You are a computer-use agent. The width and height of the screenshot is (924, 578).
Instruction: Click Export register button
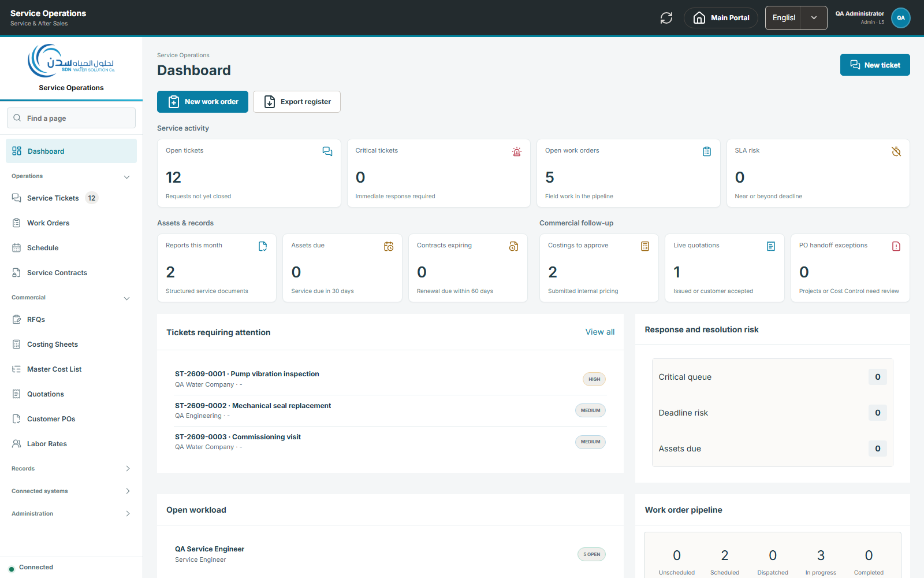(x=297, y=102)
